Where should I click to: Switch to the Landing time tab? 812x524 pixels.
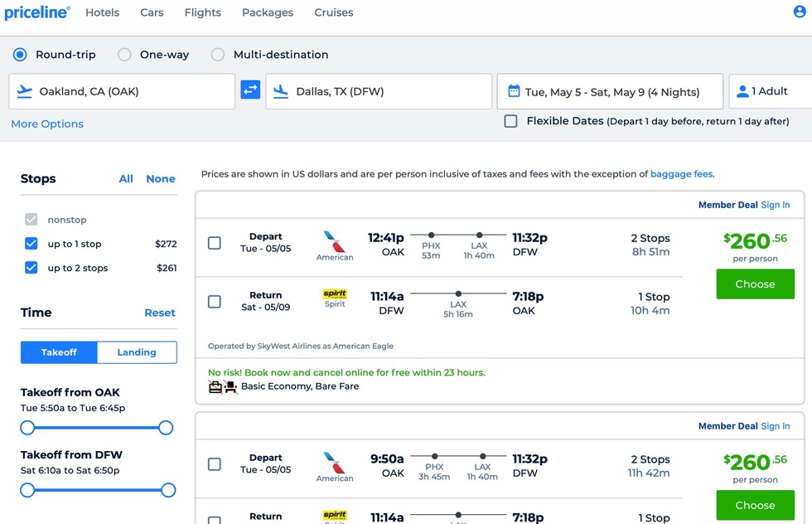click(137, 352)
